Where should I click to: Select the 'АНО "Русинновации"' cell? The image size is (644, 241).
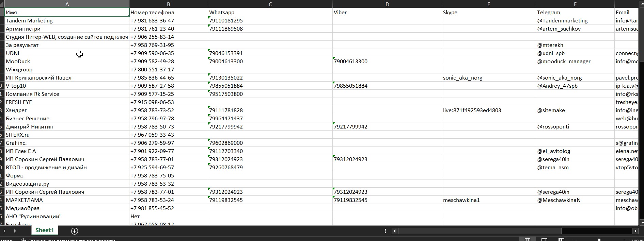[x=67, y=216]
